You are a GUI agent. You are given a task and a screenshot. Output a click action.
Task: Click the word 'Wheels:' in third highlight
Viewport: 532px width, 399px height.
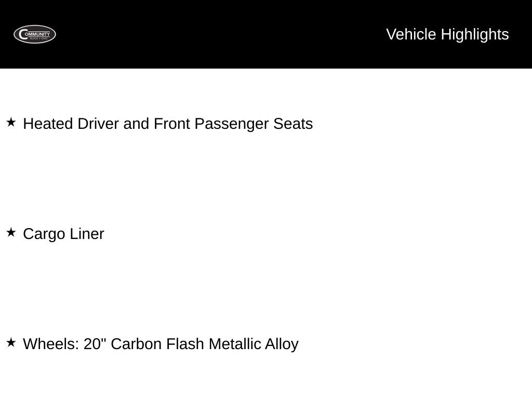pos(51,344)
